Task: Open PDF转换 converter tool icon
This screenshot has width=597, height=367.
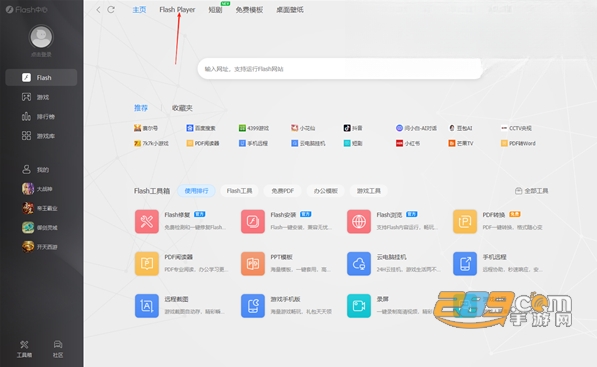Action: (465, 221)
